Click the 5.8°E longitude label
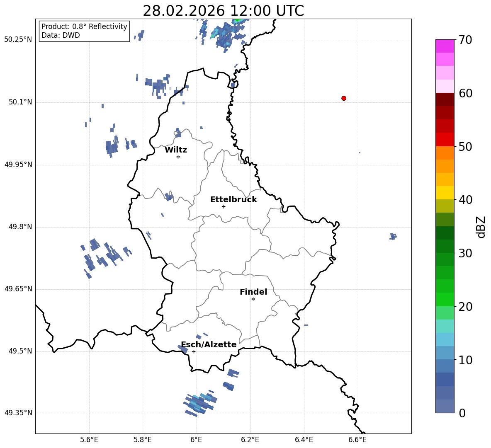Viewport: 491px width, 448px height. point(143,440)
